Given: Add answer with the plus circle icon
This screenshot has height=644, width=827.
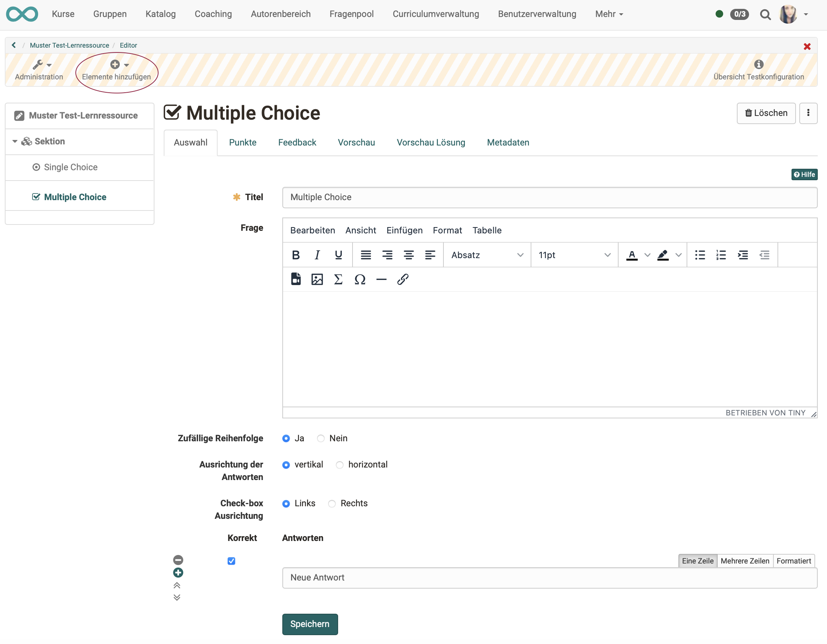Looking at the screenshot, I should coord(178,572).
